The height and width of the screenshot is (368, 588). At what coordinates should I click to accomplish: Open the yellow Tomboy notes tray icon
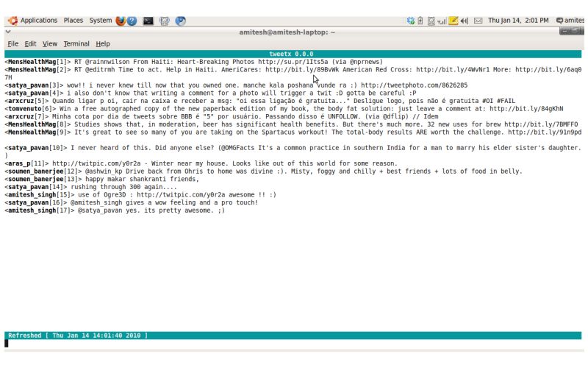[453, 21]
